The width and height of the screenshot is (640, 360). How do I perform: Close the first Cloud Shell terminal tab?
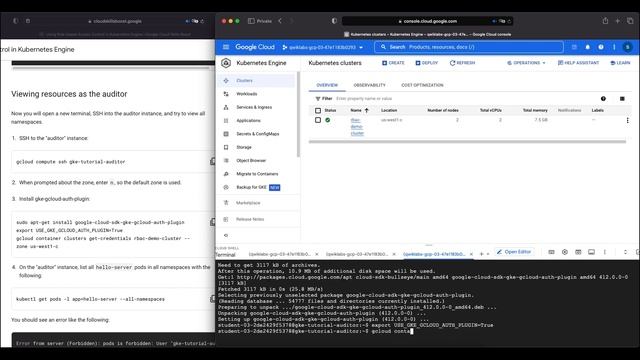point(316,254)
